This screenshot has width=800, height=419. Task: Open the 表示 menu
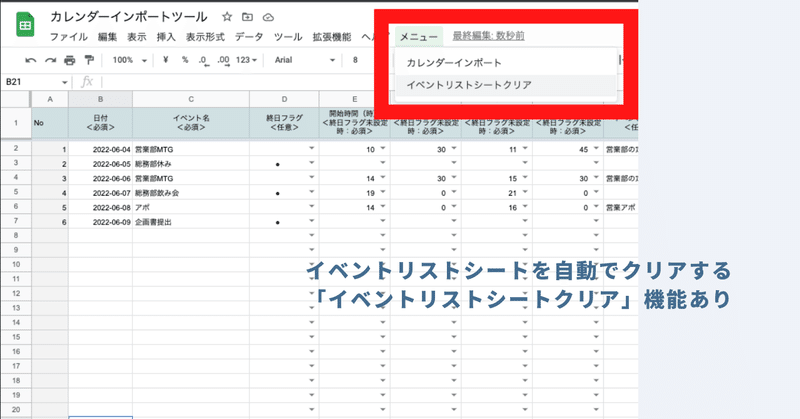137,37
